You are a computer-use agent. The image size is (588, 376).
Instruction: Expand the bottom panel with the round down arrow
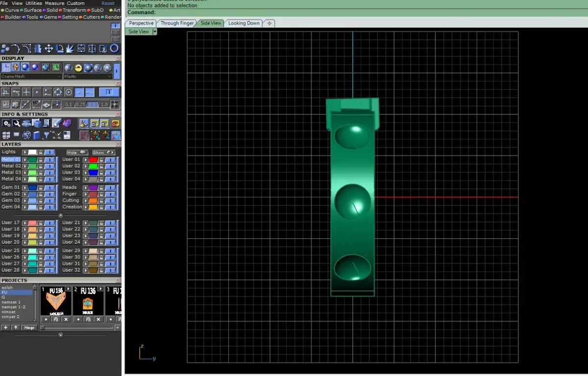click(61, 335)
